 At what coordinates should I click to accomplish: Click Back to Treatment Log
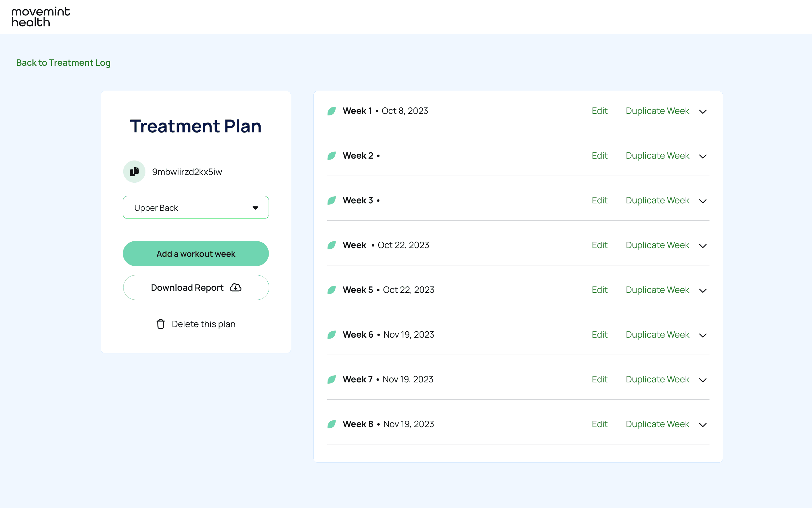coord(64,62)
